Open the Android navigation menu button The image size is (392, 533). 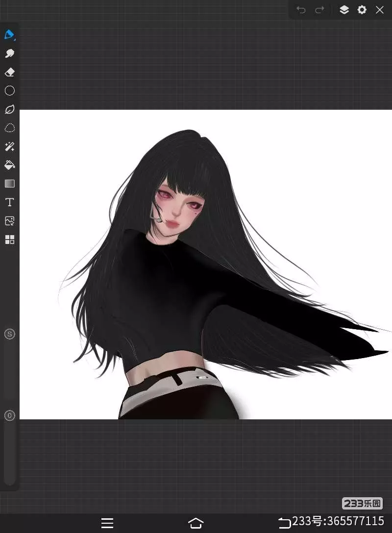coord(107,523)
